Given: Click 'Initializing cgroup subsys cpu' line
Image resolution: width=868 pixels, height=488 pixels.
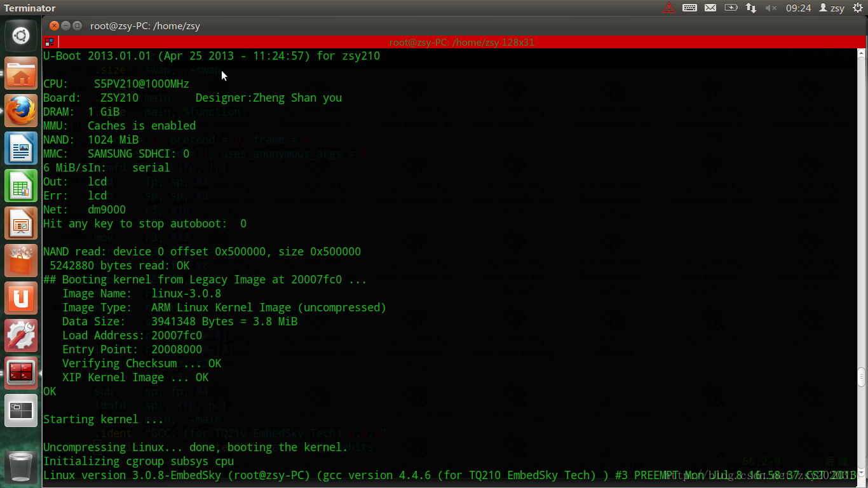Looking at the screenshot, I should point(139,461).
